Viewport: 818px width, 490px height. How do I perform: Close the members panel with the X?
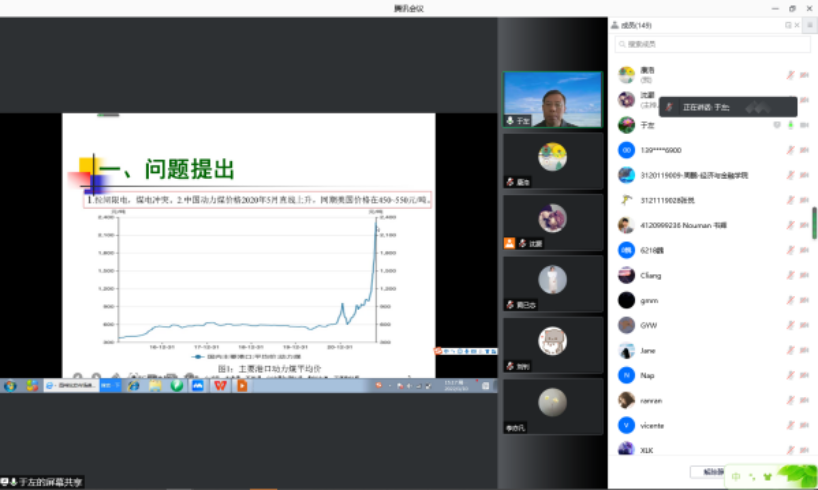[797, 25]
